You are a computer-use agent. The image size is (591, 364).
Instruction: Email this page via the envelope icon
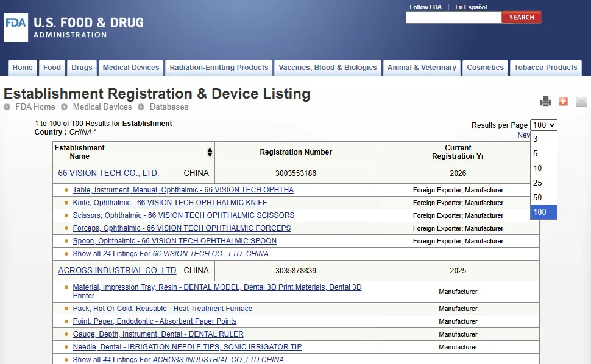coord(581,101)
